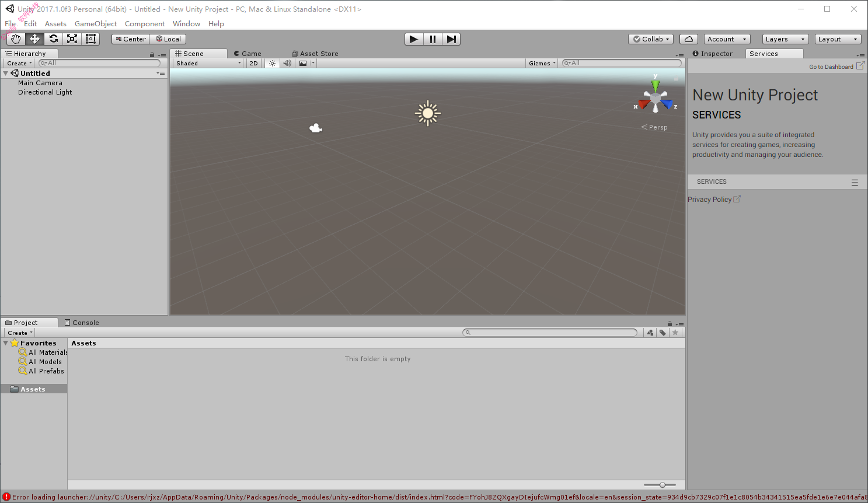Toggle 2D view mode
The image size is (868, 503).
point(253,63)
